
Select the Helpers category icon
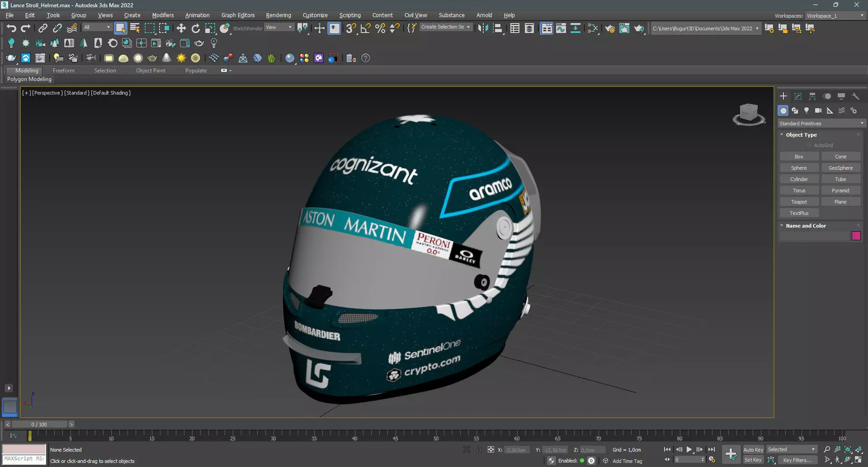(x=830, y=110)
